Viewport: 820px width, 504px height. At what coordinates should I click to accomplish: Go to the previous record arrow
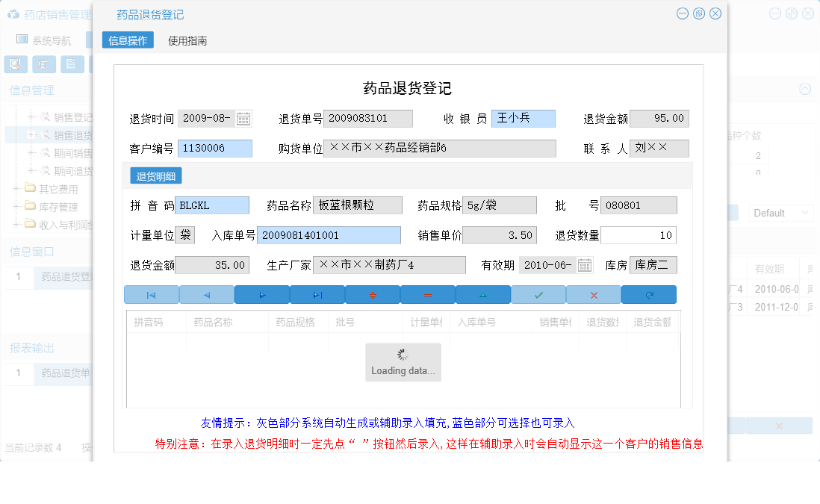(207, 294)
